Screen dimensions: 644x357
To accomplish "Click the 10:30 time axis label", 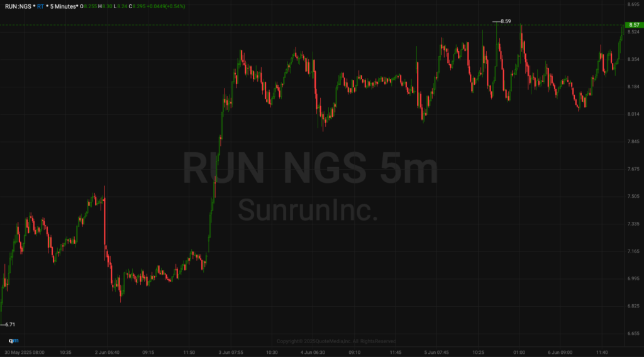I will [x=272, y=353].
